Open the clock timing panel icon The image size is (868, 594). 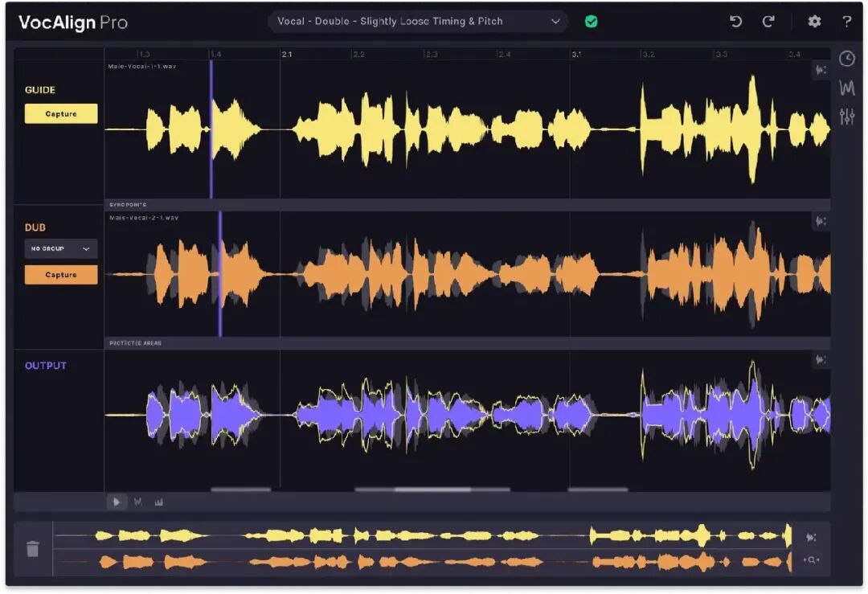coord(846,59)
